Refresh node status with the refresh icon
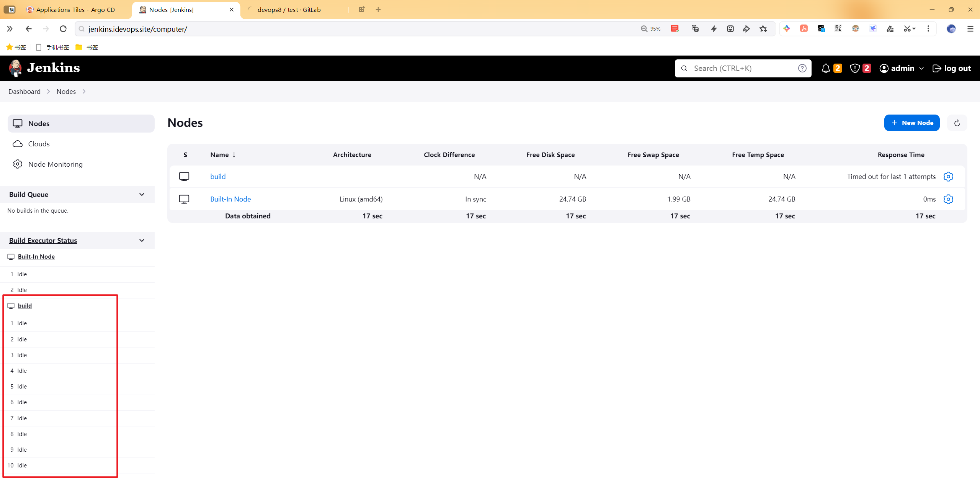 957,123
